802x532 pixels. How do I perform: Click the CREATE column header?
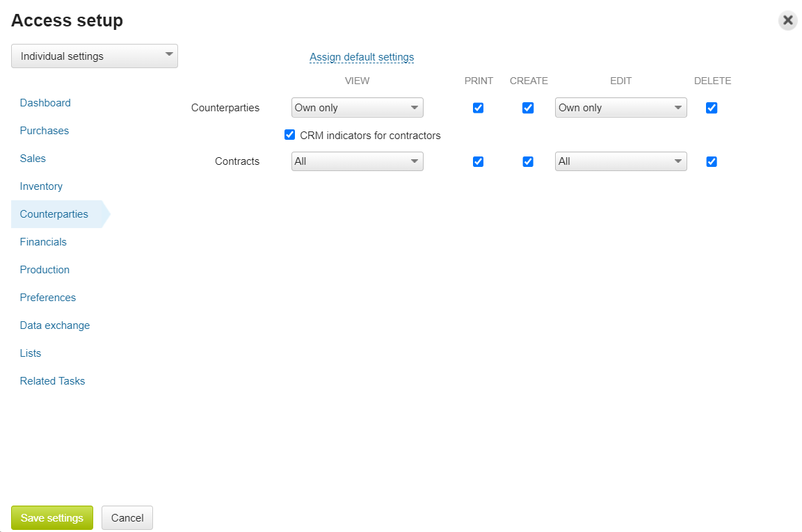point(529,81)
